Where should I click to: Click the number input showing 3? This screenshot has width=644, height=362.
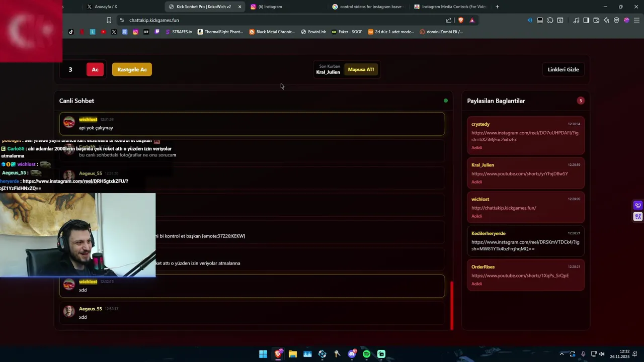(70, 69)
